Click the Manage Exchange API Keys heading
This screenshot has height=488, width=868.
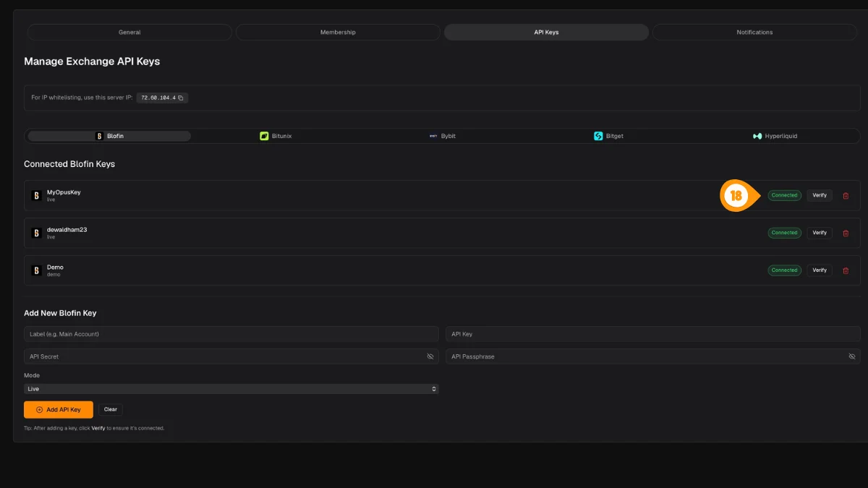92,61
